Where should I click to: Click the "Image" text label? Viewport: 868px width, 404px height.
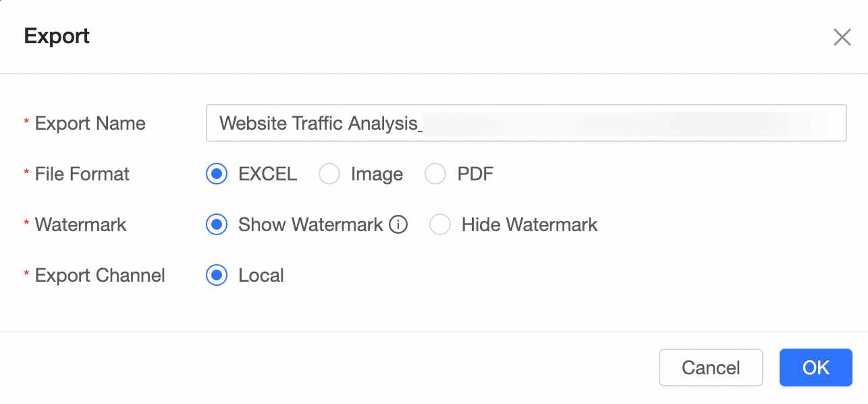pyautogui.click(x=377, y=174)
